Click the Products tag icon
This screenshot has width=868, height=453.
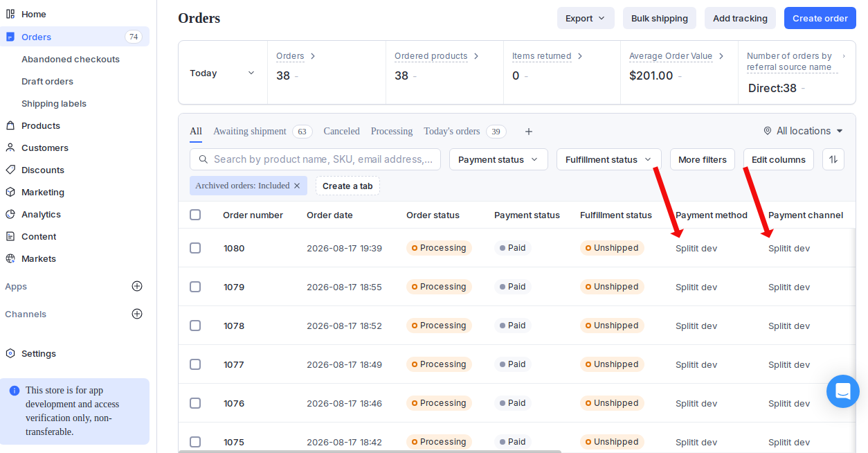click(x=10, y=125)
